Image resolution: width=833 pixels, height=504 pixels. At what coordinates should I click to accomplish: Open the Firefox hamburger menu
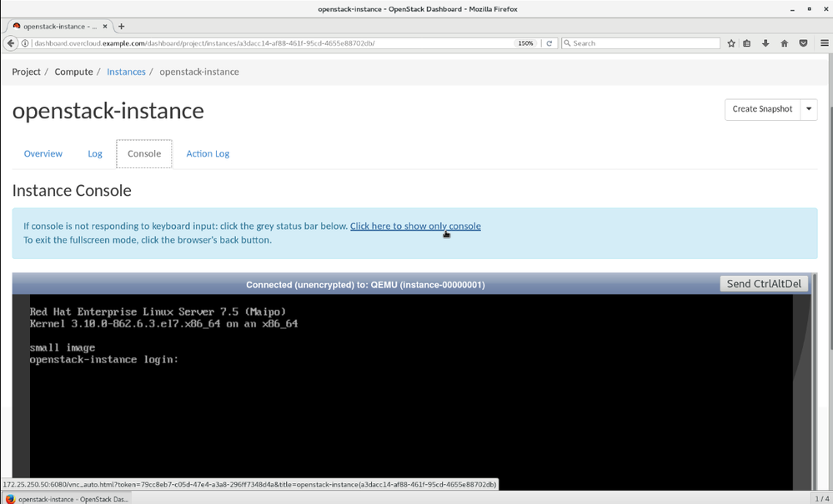pyautogui.click(x=824, y=43)
